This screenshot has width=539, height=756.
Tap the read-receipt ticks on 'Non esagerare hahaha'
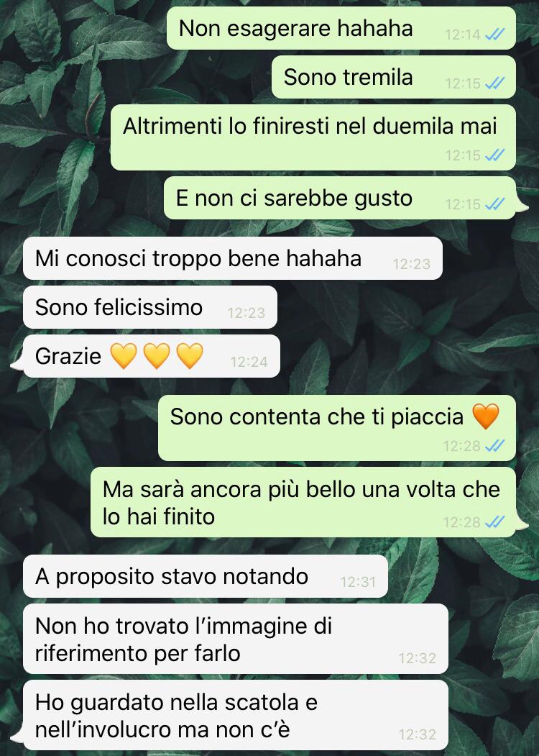pos(494,35)
